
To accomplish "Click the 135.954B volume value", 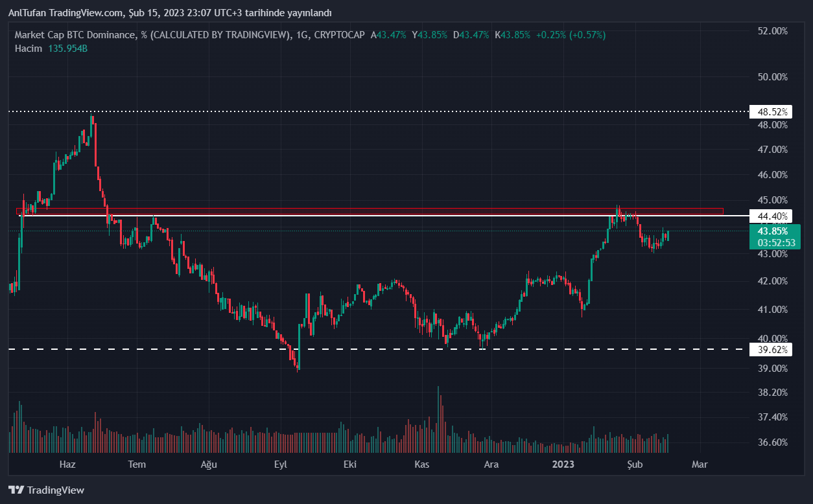I will click(67, 49).
